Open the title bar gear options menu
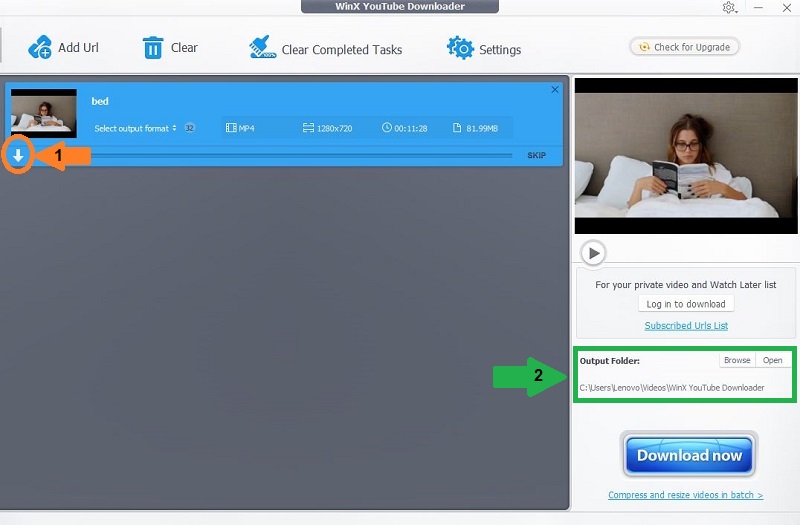This screenshot has height=525, width=800. pos(730,8)
